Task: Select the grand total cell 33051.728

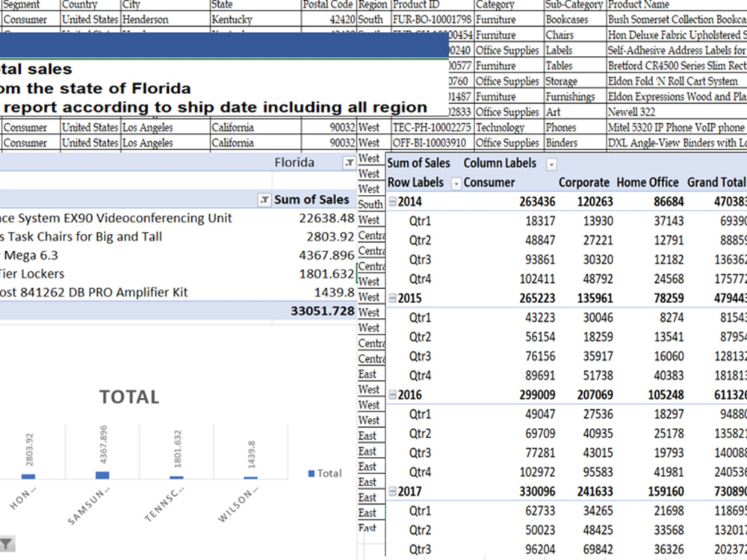Action: tap(323, 311)
